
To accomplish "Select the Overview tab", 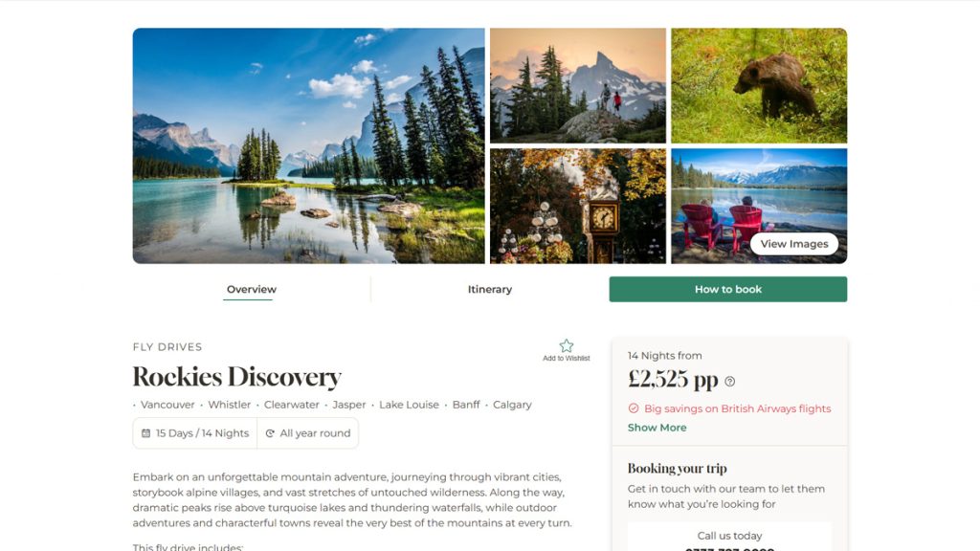I will 252,289.
